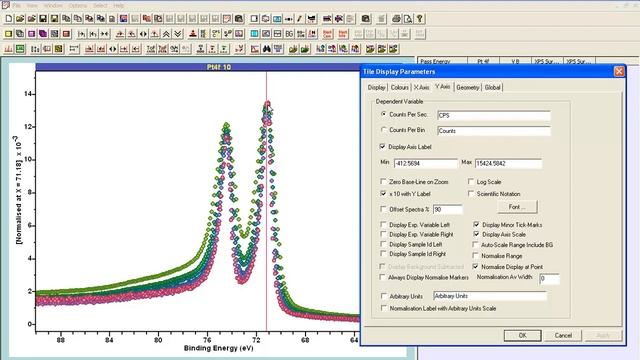640x360 pixels.
Task: Click the purple square tile icon
Action: tap(31, 34)
